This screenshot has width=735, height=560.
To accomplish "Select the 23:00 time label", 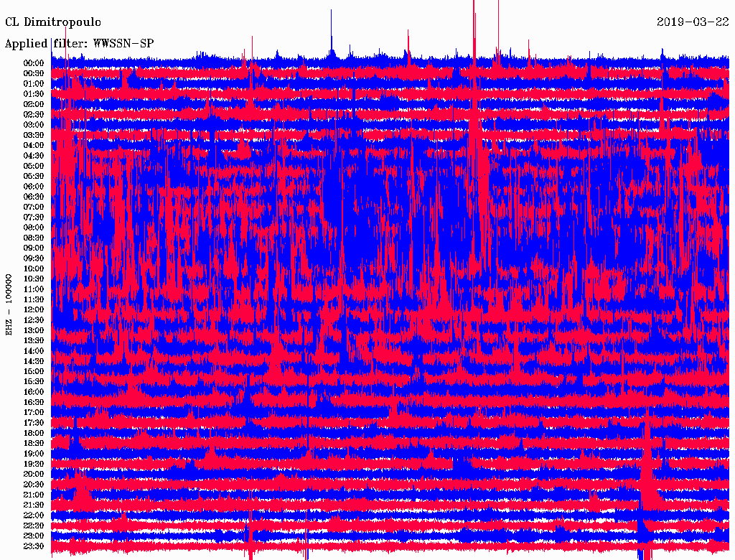I will (x=34, y=536).
